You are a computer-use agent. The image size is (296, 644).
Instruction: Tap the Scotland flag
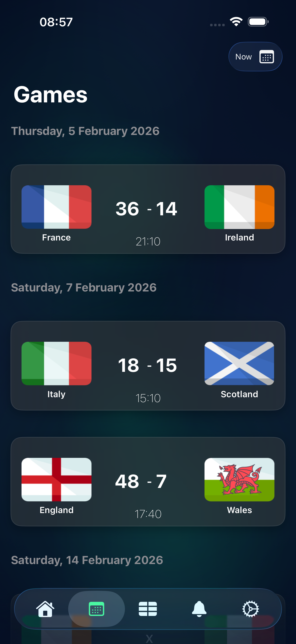pyautogui.click(x=239, y=364)
